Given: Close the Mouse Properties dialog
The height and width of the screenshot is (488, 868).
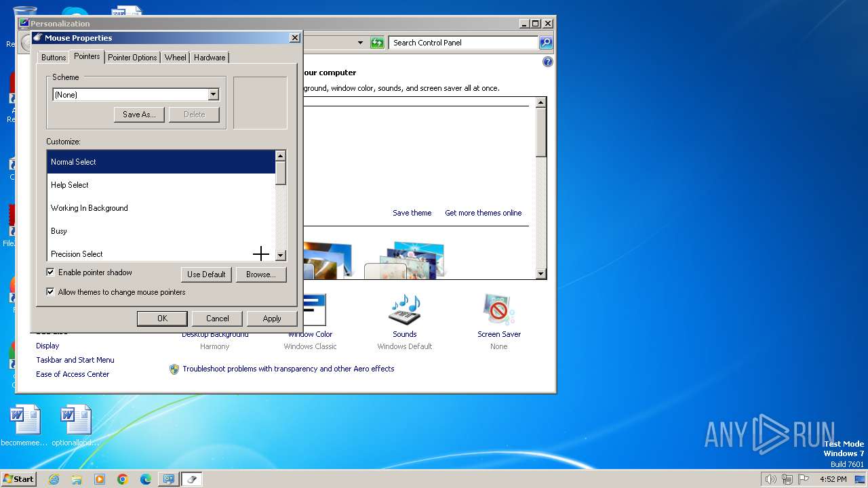Looking at the screenshot, I should 295,38.
